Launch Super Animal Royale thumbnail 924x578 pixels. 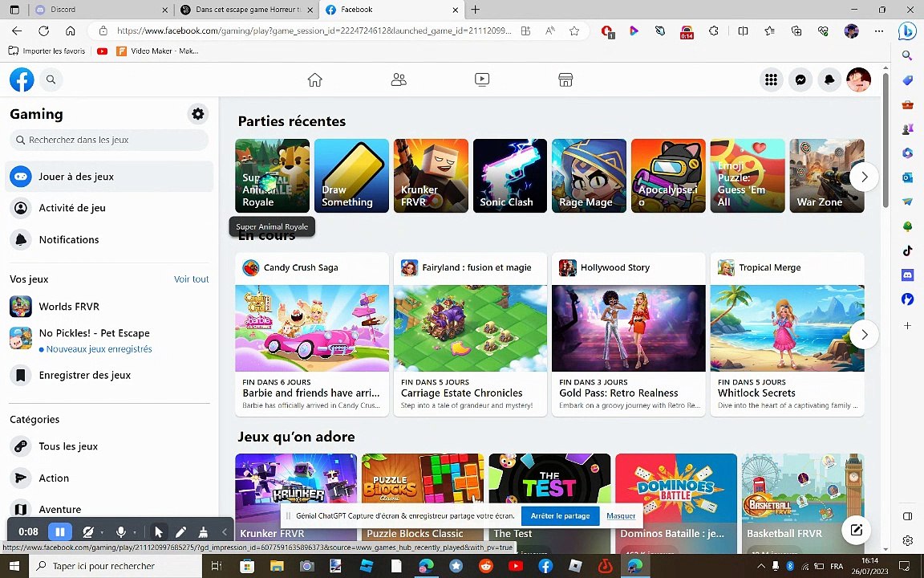tap(272, 176)
